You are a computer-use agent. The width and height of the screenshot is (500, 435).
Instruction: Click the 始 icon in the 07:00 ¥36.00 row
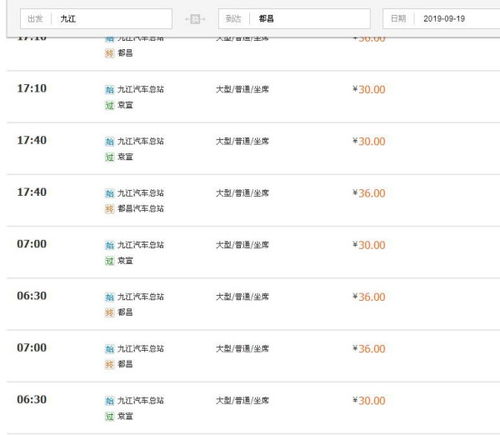pyautogui.click(x=109, y=349)
